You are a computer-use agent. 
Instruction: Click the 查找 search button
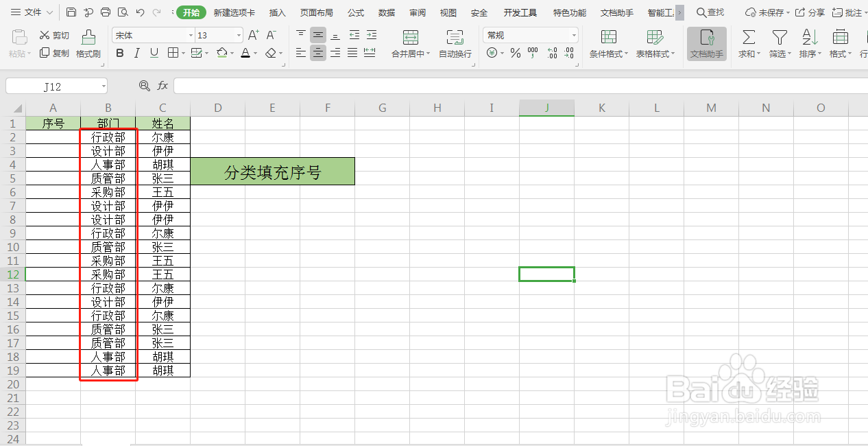[x=710, y=12]
